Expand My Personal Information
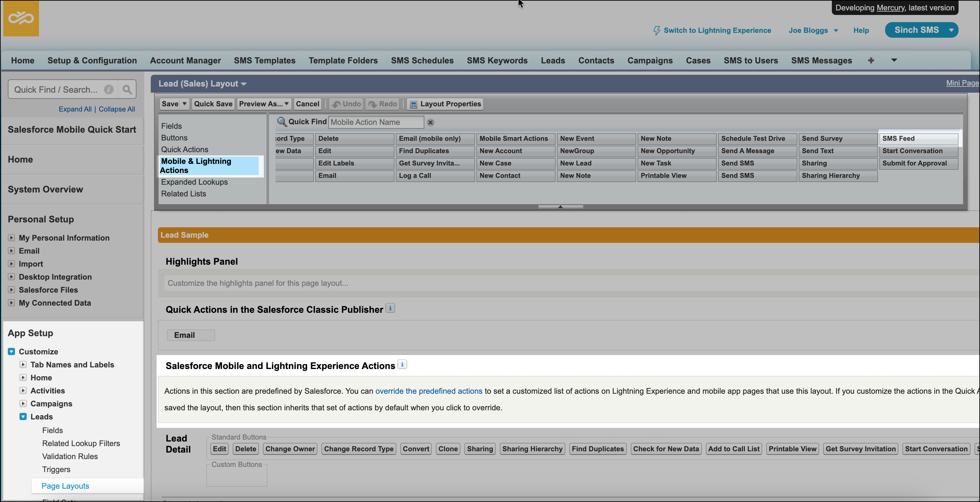 click(11, 238)
